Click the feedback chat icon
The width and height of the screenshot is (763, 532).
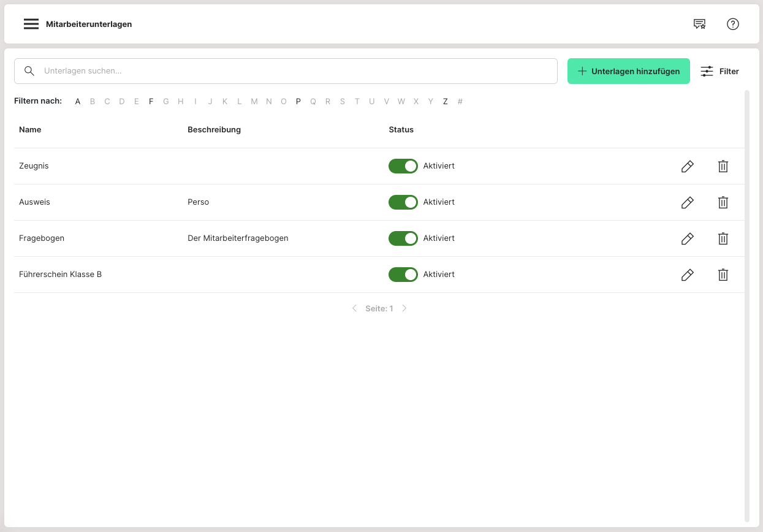click(699, 24)
